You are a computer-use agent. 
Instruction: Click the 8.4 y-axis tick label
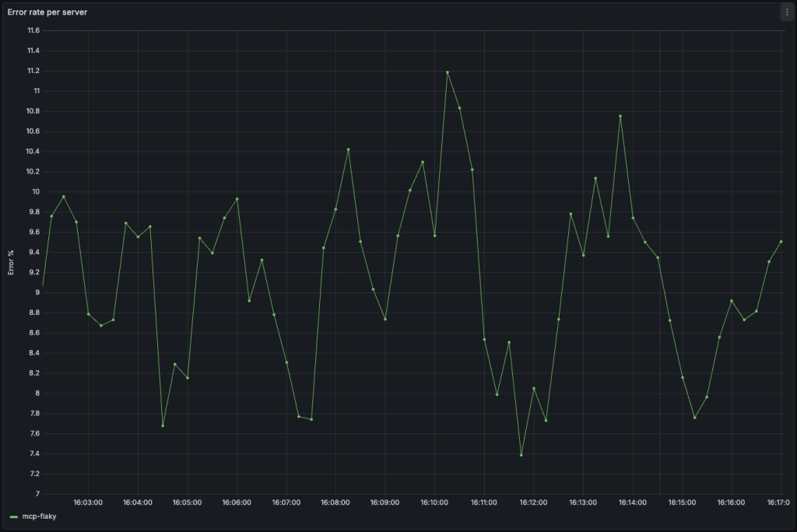[x=33, y=353]
